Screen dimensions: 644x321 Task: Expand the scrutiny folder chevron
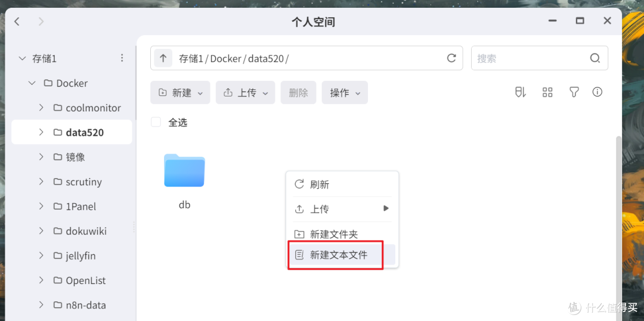click(41, 182)
